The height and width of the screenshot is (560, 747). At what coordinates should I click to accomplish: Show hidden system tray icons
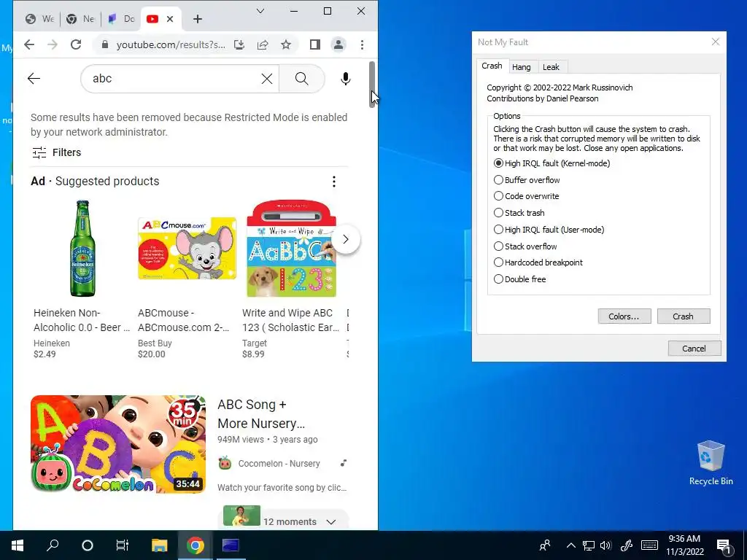click(570, 545)
